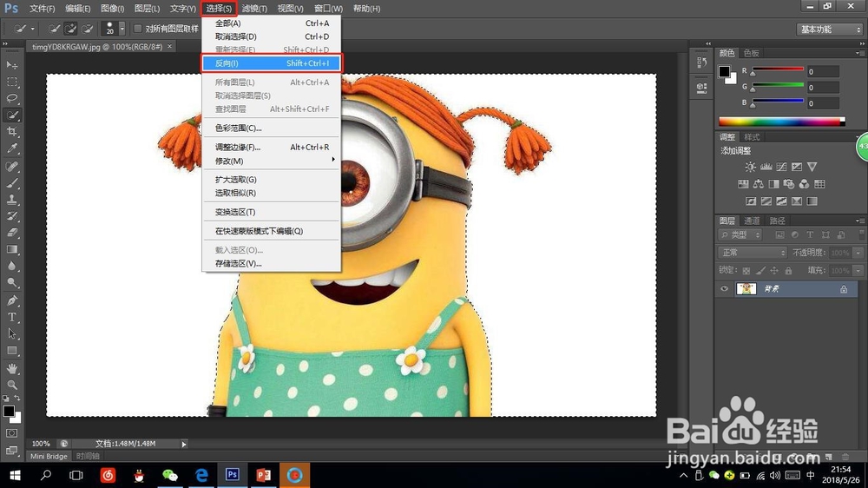
Task: Select the Brush tool
Action: (11, 183)
